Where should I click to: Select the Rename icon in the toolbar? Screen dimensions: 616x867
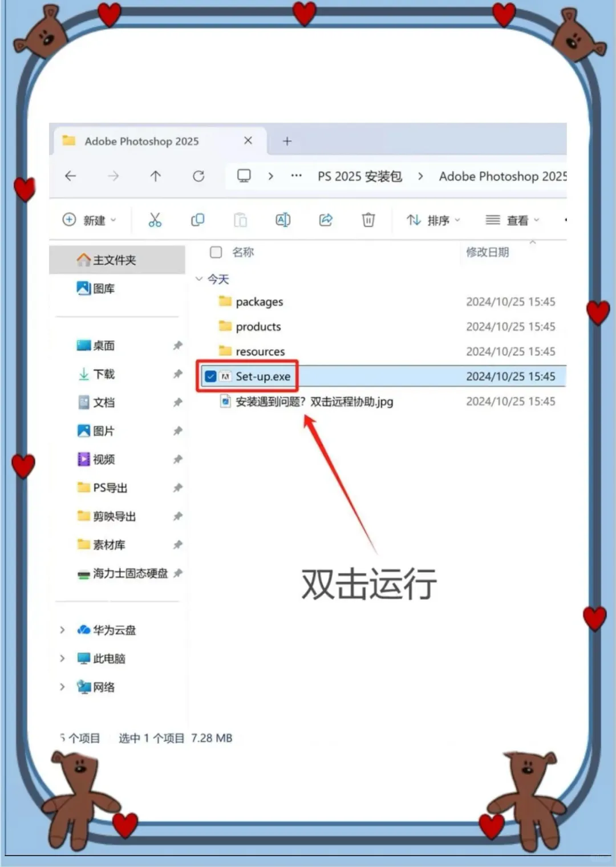(x=282, y=220)
